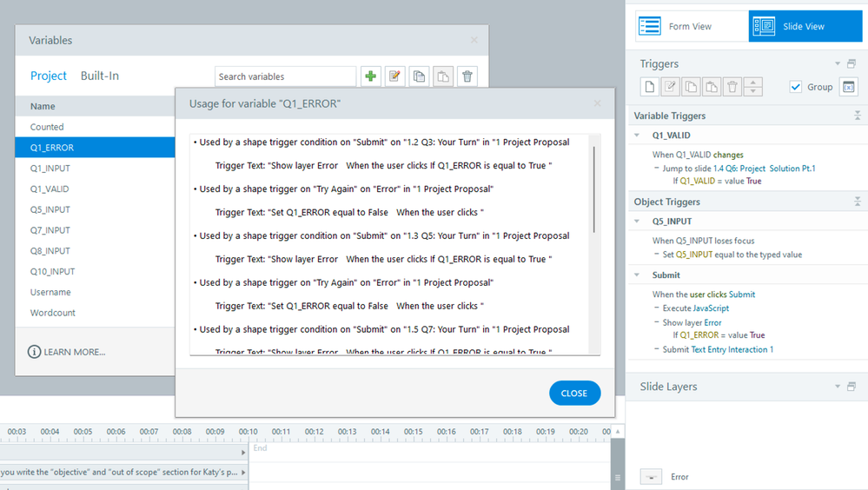Expand the timeline row above the objective text
The width and height of the screenshot is (868, 490).
coord(243,453)
